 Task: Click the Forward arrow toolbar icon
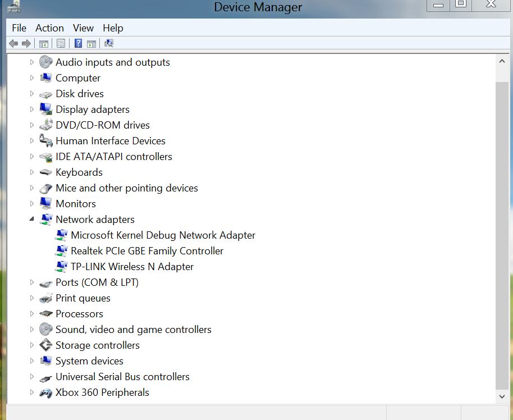coord(26,43)
